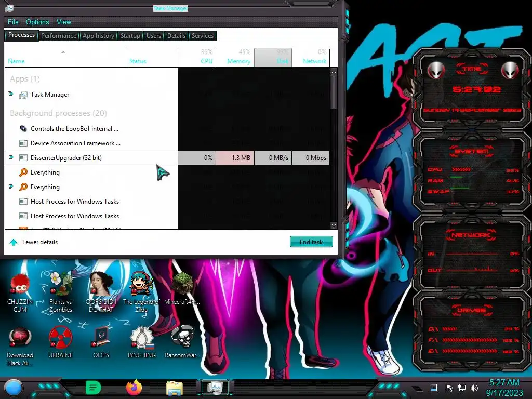Sort processes by CPU column
532x399 pixels.
click(x=197, y=58)
